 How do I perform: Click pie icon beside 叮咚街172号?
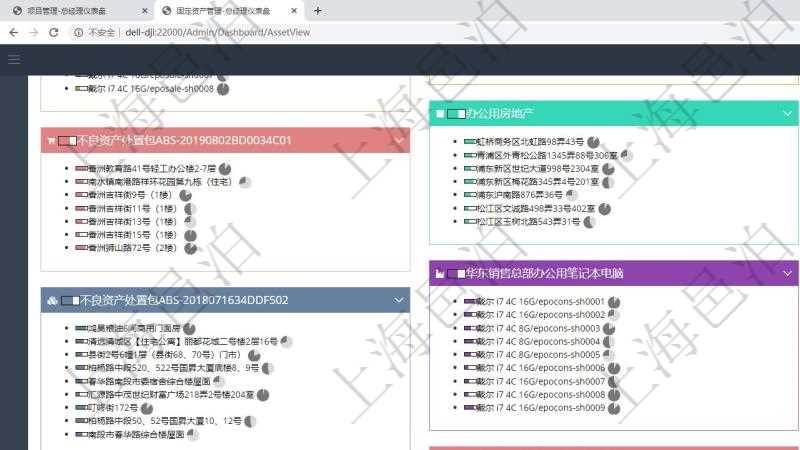147,408
